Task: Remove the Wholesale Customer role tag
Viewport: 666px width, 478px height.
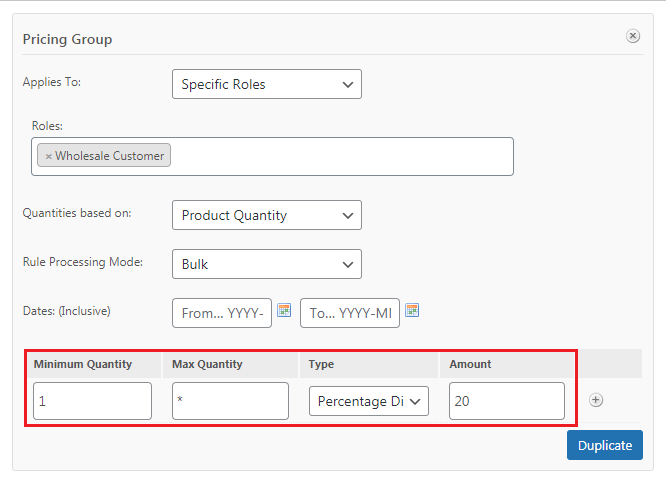Action: 48,156
